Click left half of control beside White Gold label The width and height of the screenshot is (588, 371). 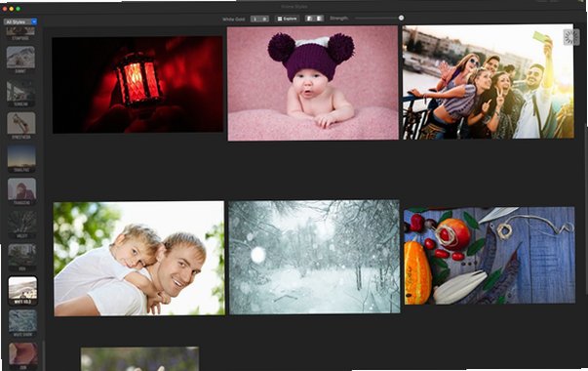255,19
